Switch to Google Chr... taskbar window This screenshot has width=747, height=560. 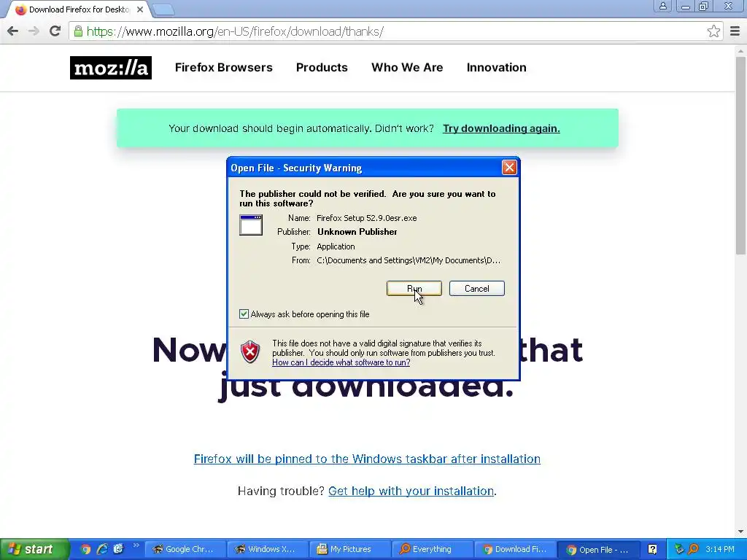tap(185, 549)
